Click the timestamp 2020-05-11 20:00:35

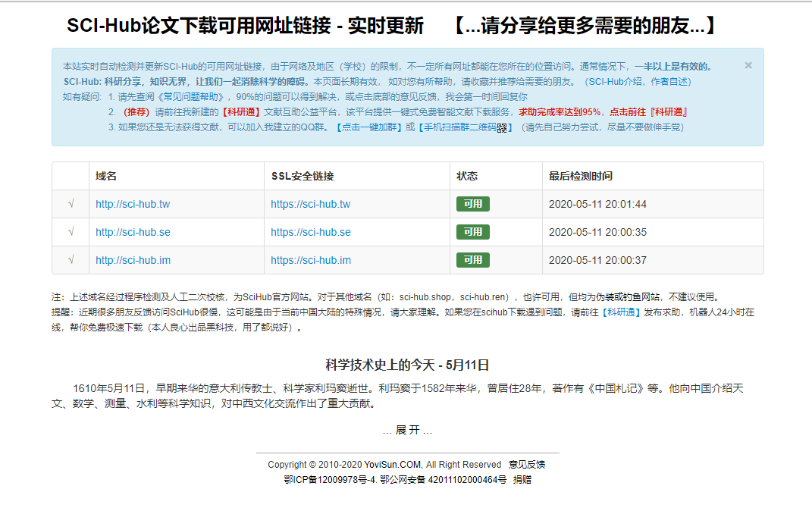[597, 232]
